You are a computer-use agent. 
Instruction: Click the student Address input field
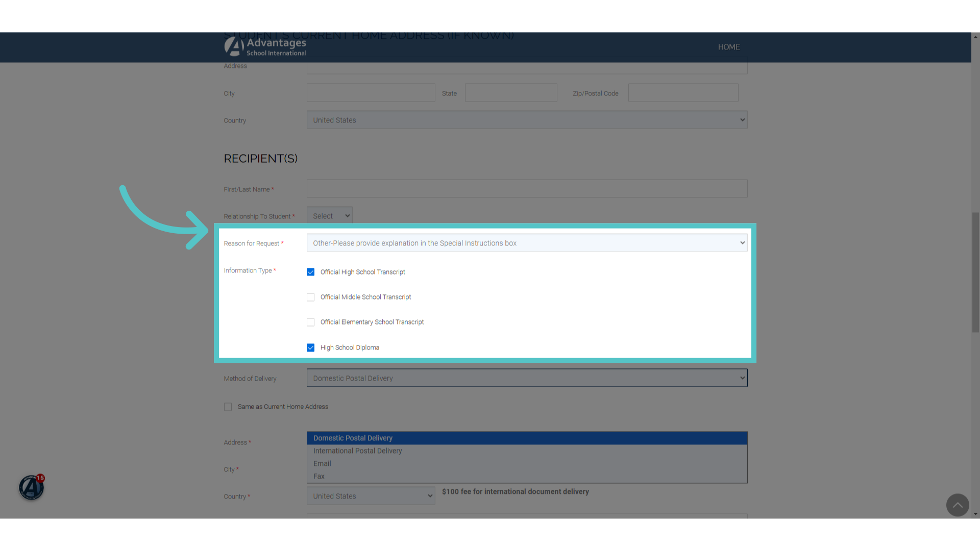tap(527, 68)
